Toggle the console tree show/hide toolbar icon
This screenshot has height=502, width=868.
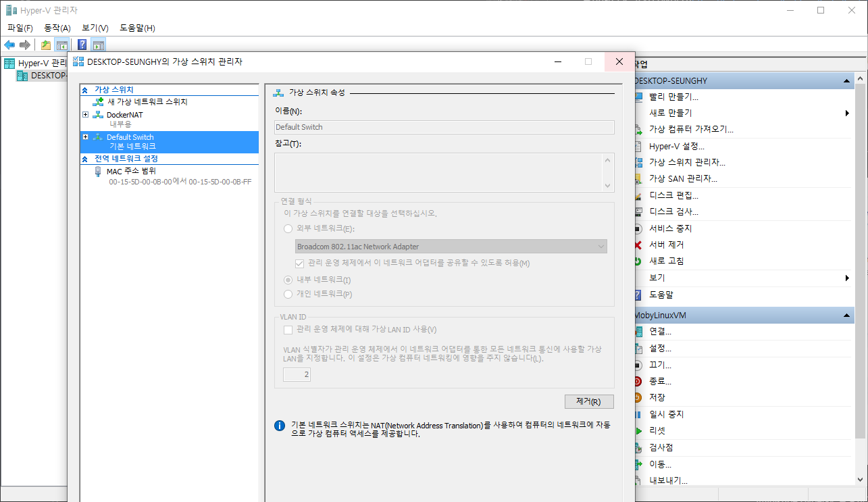click(61, 45)
